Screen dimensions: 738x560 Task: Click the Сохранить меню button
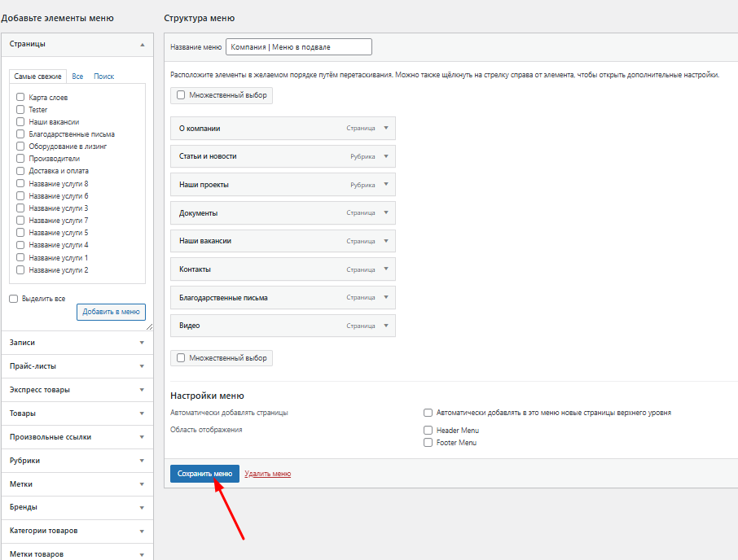pyautogui.click(x=204, y=474)
